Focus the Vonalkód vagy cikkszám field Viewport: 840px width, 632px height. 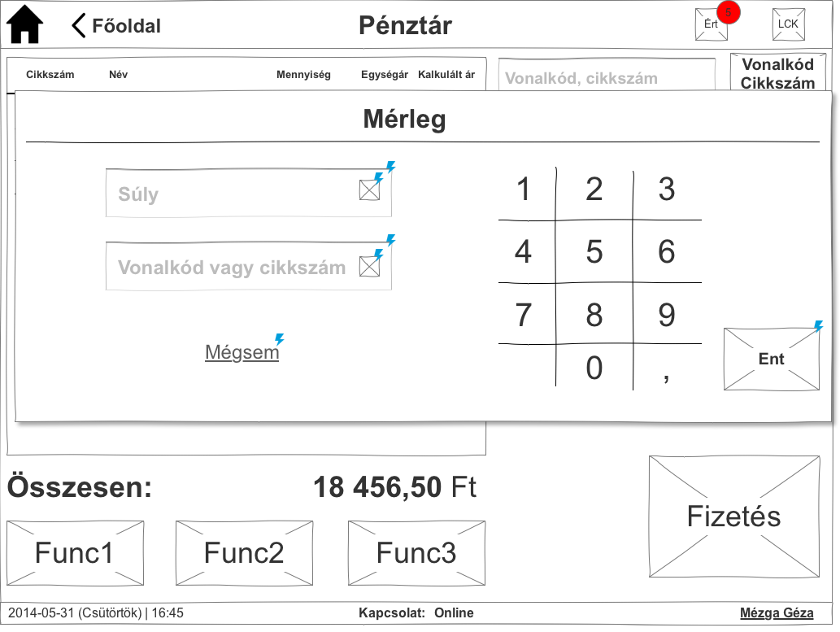[249, 267]
